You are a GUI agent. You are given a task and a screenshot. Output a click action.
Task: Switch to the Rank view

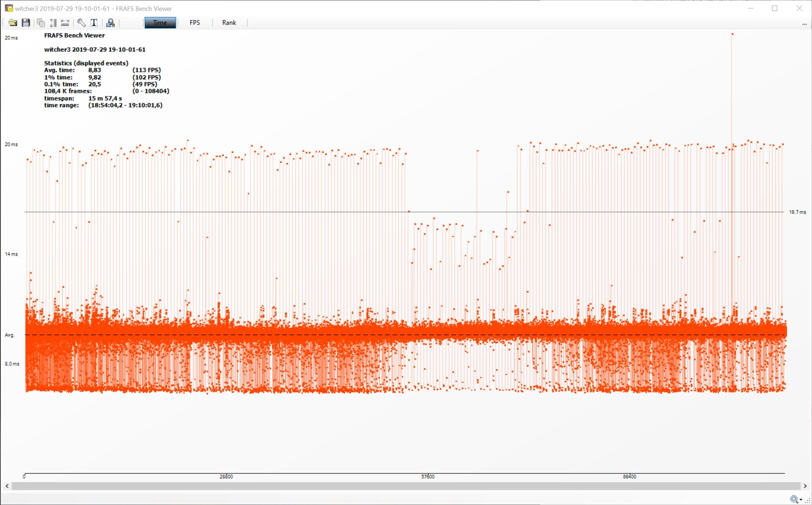point(229,23)
